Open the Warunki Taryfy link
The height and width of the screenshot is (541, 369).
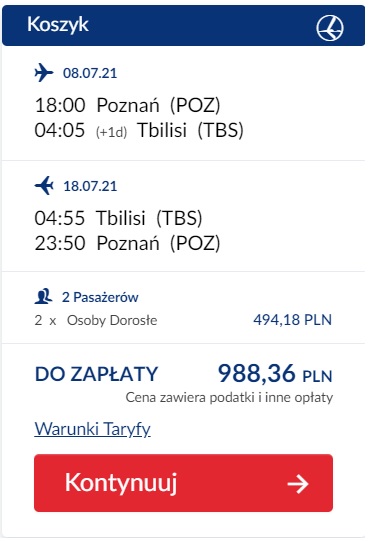click(x=93, y=429)
